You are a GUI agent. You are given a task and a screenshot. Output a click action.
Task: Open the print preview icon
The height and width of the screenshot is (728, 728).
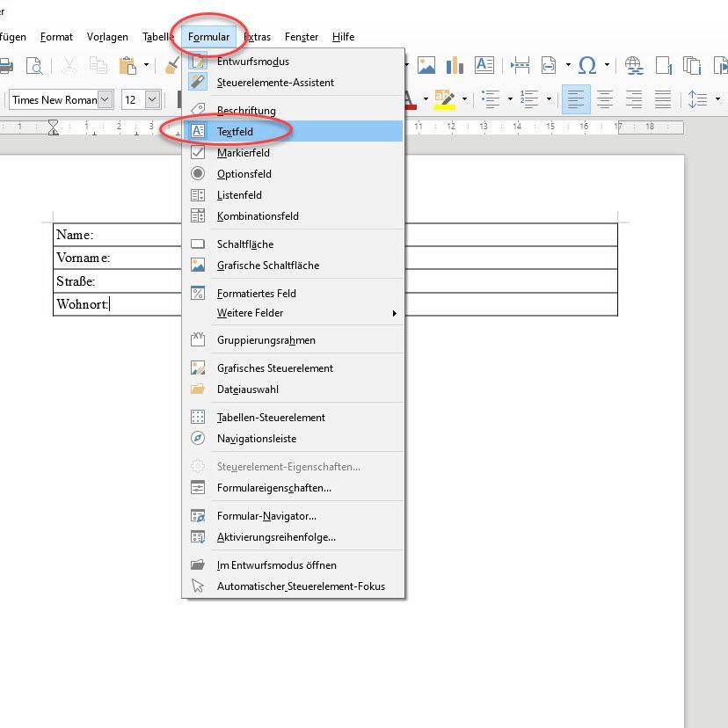34,65
